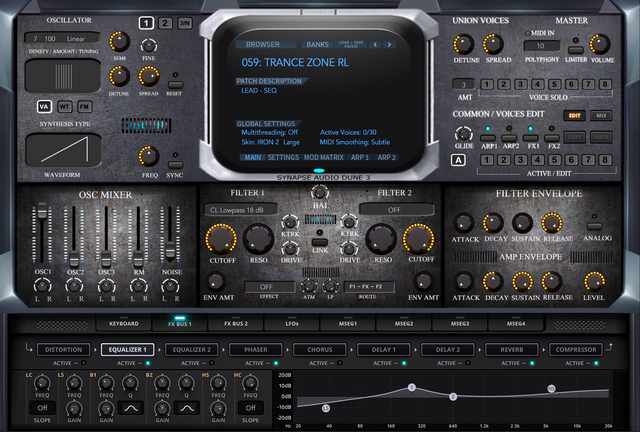Open the density/amount/tuning selector

pos(62,38)
